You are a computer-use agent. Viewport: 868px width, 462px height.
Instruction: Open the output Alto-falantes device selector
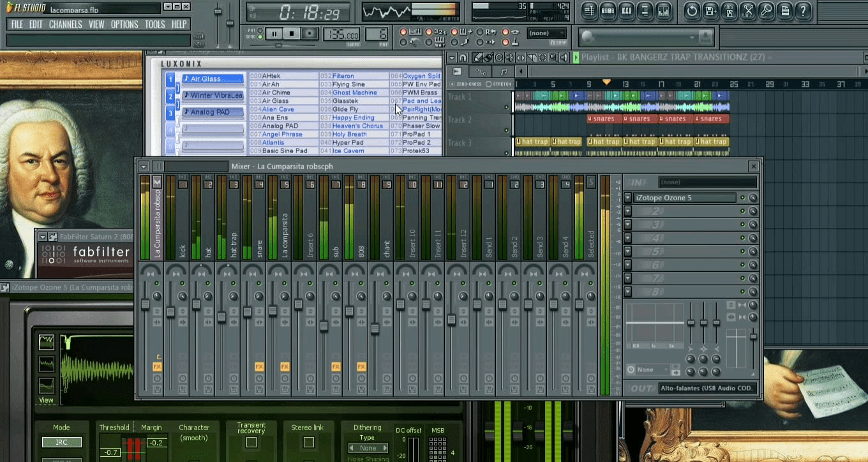[708, 388]
